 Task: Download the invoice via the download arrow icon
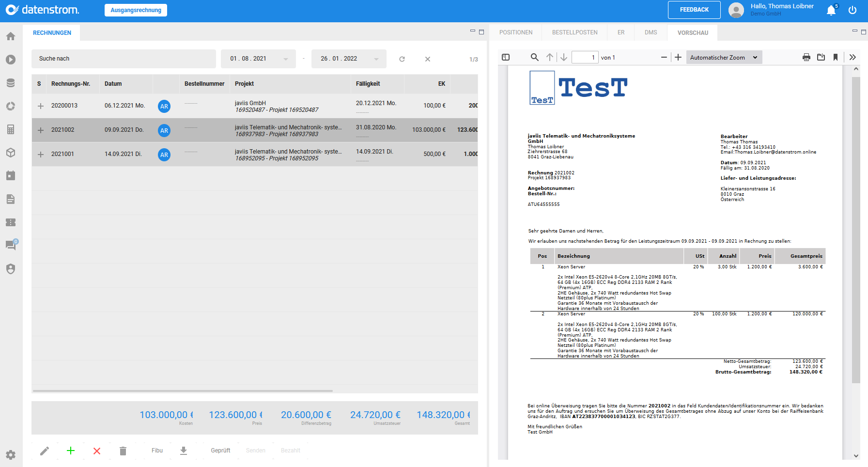point(184,451)
